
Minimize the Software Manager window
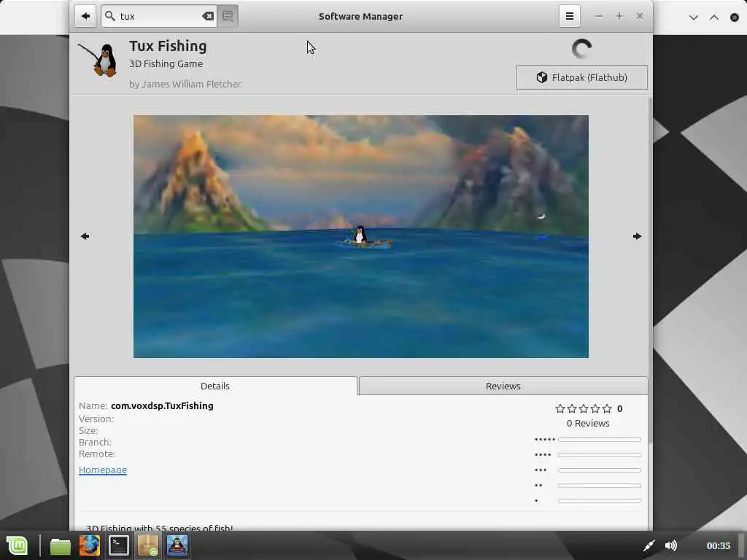click(x=599, y=16)
